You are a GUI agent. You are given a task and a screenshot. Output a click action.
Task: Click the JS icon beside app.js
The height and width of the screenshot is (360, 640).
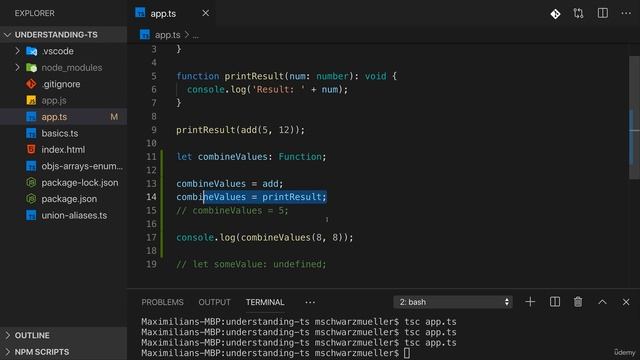pyautogui.click(x=31, y=100)
